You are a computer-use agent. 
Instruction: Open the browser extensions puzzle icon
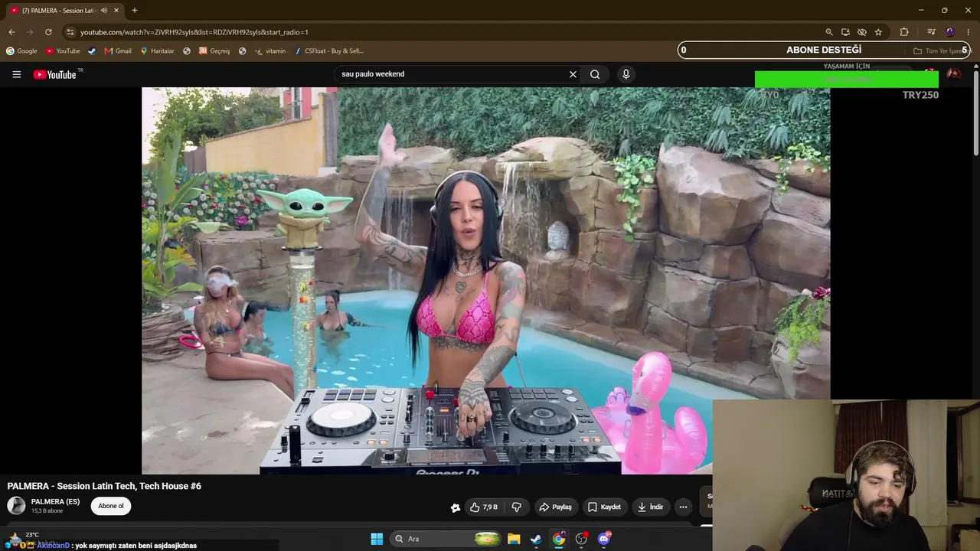(904, 32)
